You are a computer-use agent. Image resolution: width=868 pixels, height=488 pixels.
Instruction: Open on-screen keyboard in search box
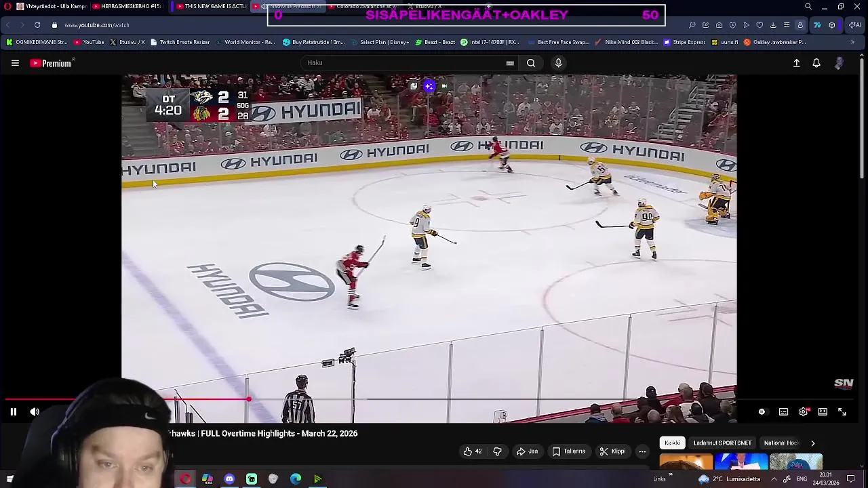pos(510,63)
